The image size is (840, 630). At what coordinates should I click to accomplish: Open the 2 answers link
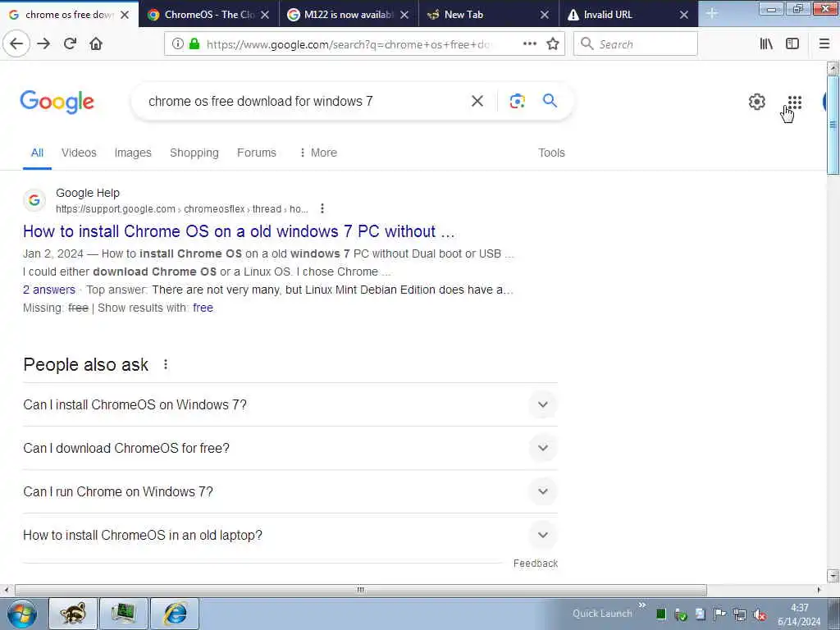tap(49, 290)
